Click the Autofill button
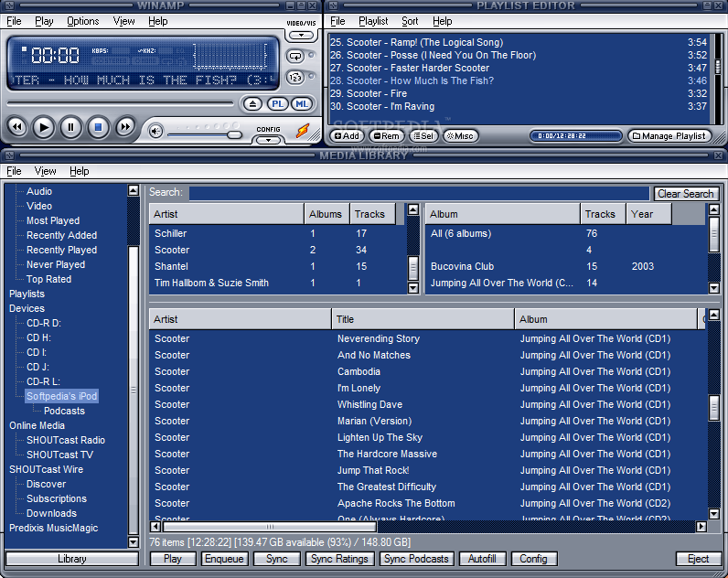This screenshot has width=728, height=578. (x=482, y=559)
